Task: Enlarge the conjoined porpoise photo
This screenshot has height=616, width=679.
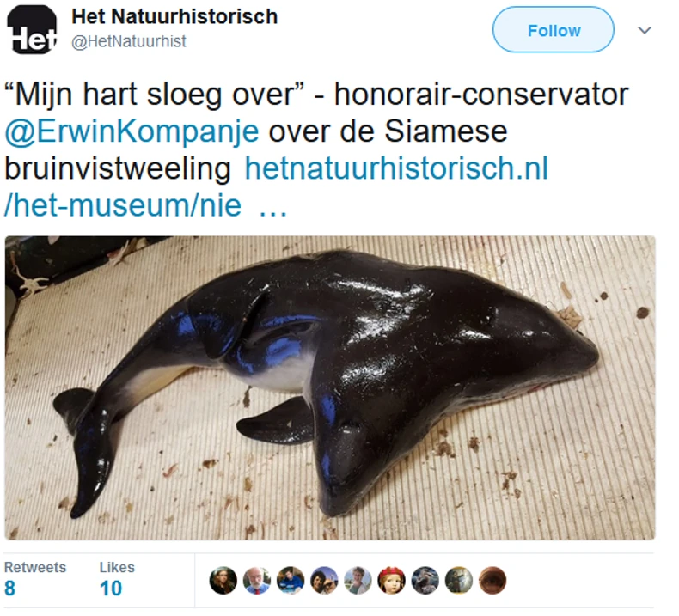Action: click(330, 387)
